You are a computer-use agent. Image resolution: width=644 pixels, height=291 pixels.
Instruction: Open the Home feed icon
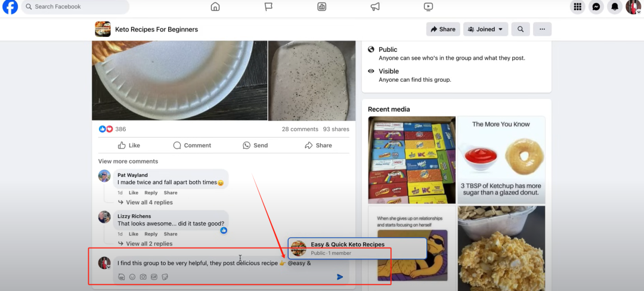pyautogui.click(x=215, y=7)
